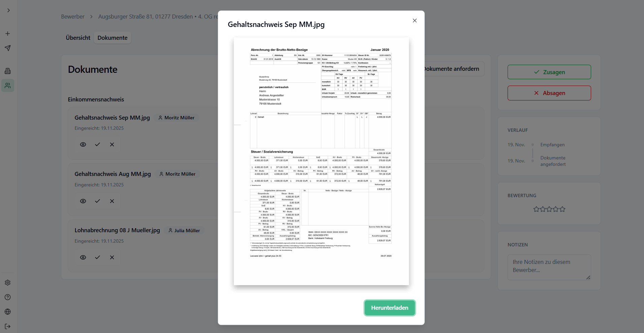This screenshot has height=333, width=644.
Task: Click the Empfangen entry in Verlauf
Action: [552, 145]
